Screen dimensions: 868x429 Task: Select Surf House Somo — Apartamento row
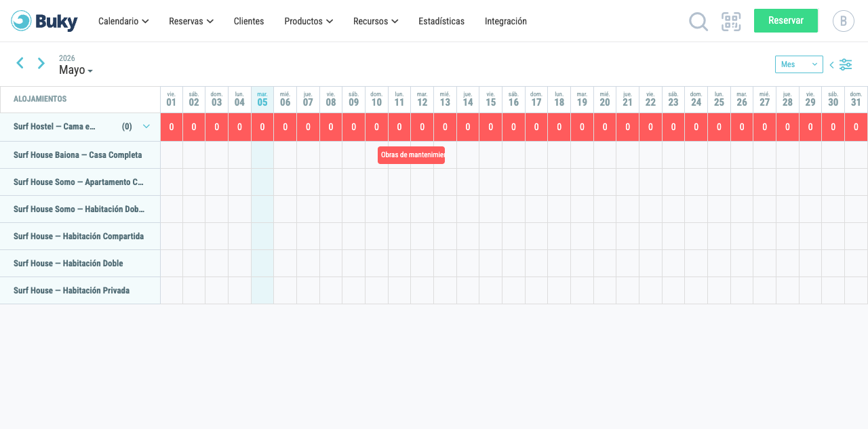[80, 182]
